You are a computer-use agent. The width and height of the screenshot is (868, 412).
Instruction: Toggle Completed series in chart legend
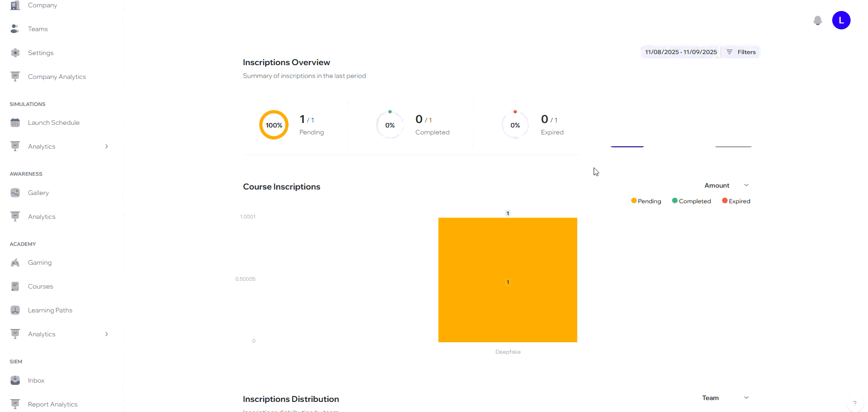coord(691,201)
